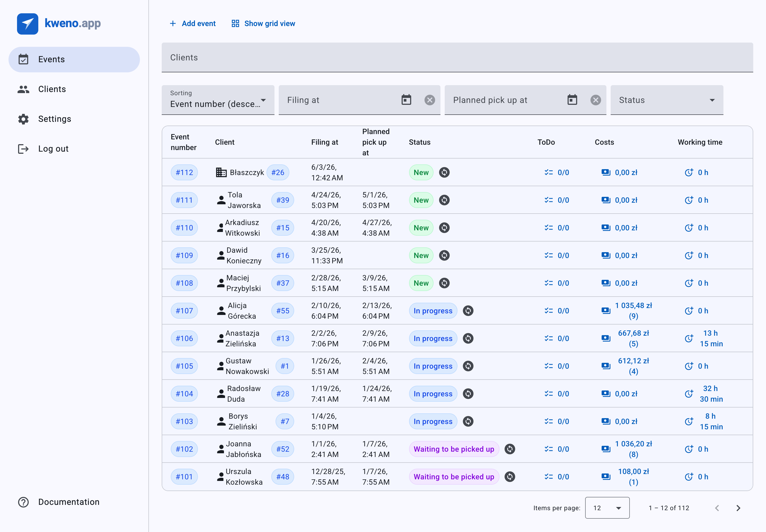Image resolution: width=766 pixels, height=532 pixels.
Task: Go to the Clients page
Action: 74,89
